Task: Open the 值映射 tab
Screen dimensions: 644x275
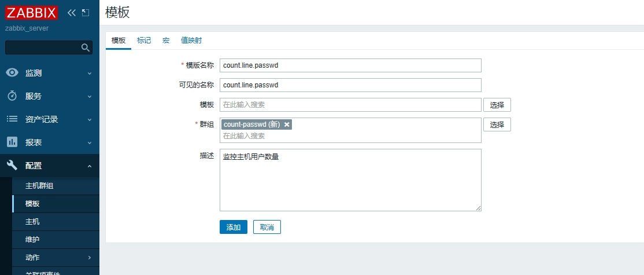Action: 191,41
